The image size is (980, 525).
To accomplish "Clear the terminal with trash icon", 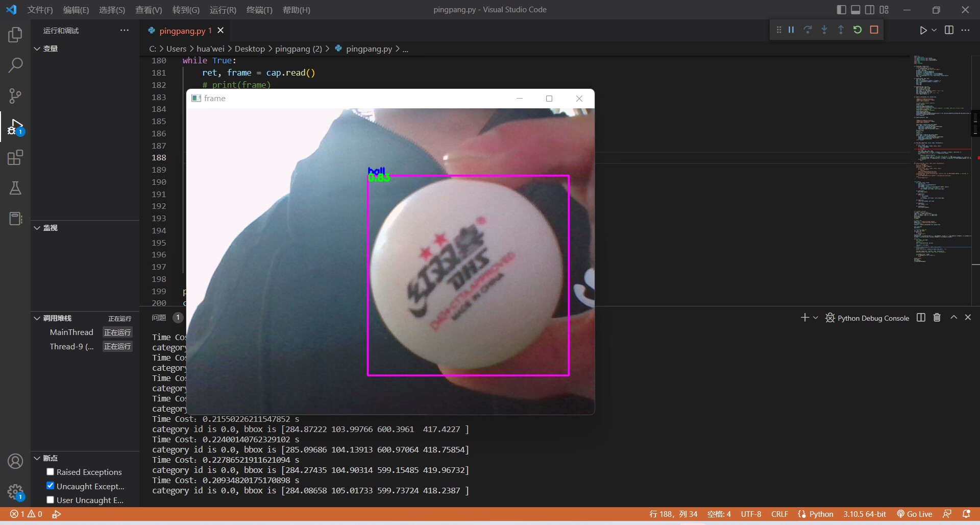I will click(937, 318).
